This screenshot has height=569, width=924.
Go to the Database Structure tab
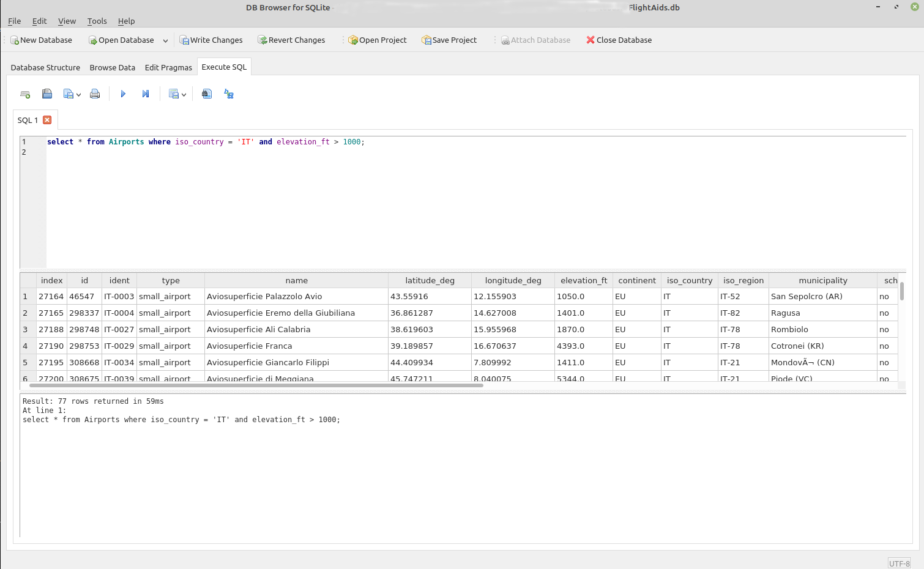tap(45, 67)
